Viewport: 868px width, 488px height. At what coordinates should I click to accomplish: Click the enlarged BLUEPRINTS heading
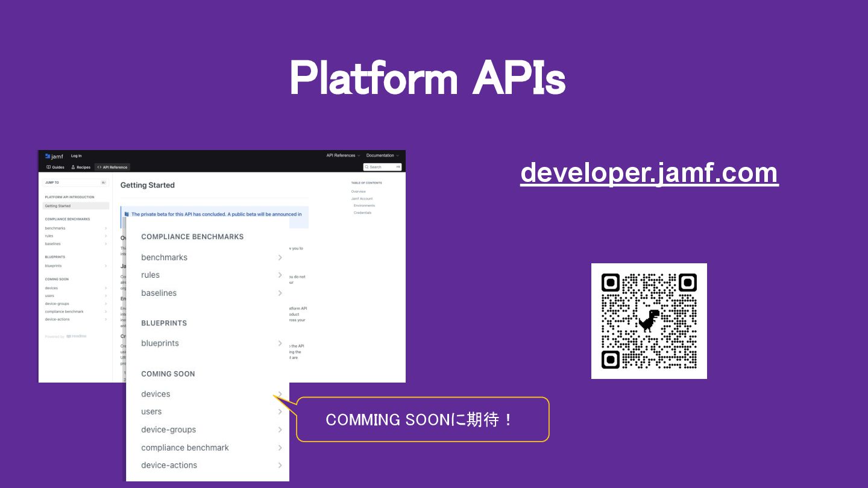coord(164,323)
